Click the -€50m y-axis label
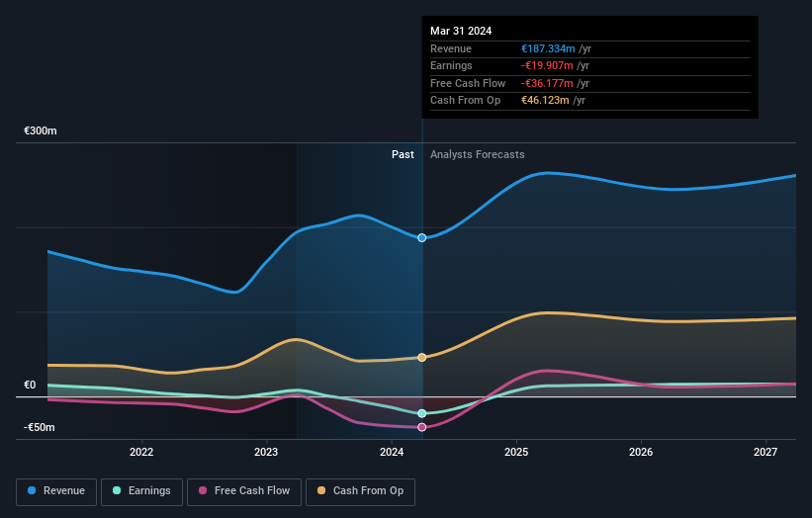 point(40,427)
